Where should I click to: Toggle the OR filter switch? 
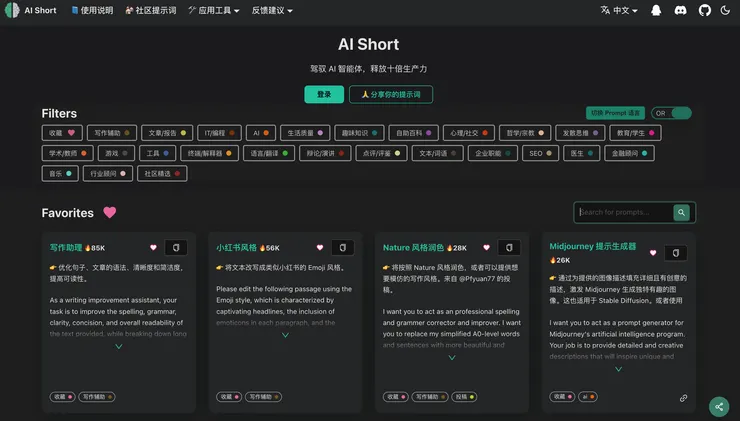[671, 113]
